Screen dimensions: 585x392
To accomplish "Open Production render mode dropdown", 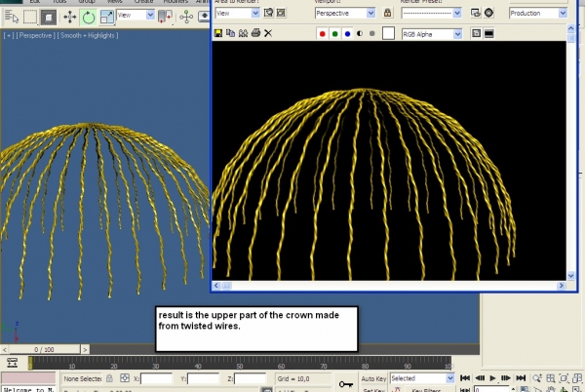I will pyautogui.click(x=538, y=13).
